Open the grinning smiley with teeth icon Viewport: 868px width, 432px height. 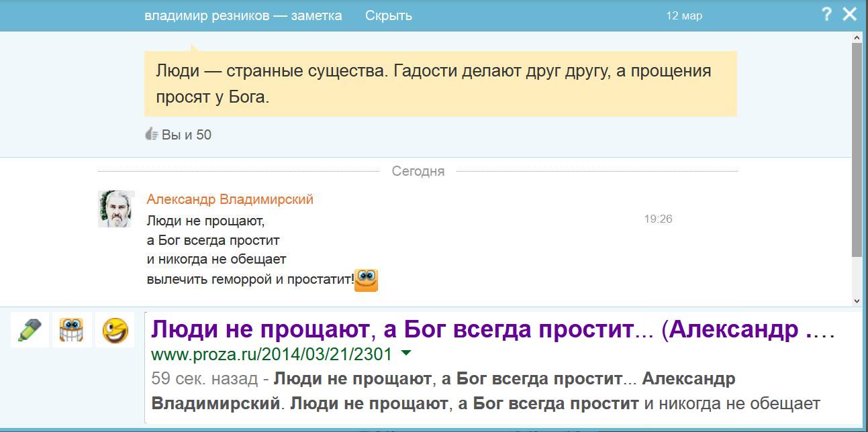click(72, 330)
